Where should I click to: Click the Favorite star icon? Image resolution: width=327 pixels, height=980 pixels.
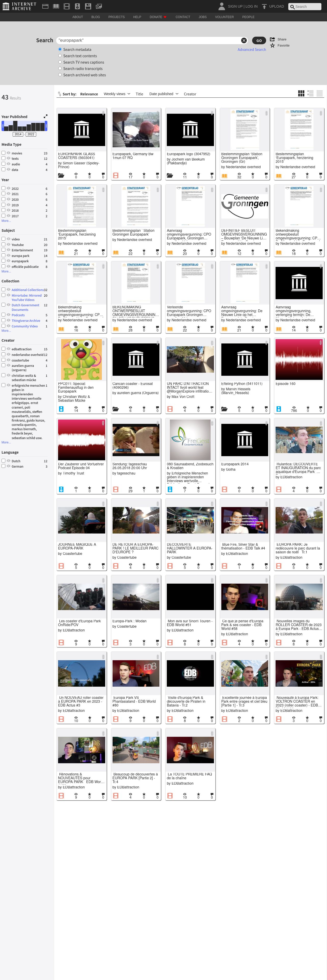tap(272, 45)
